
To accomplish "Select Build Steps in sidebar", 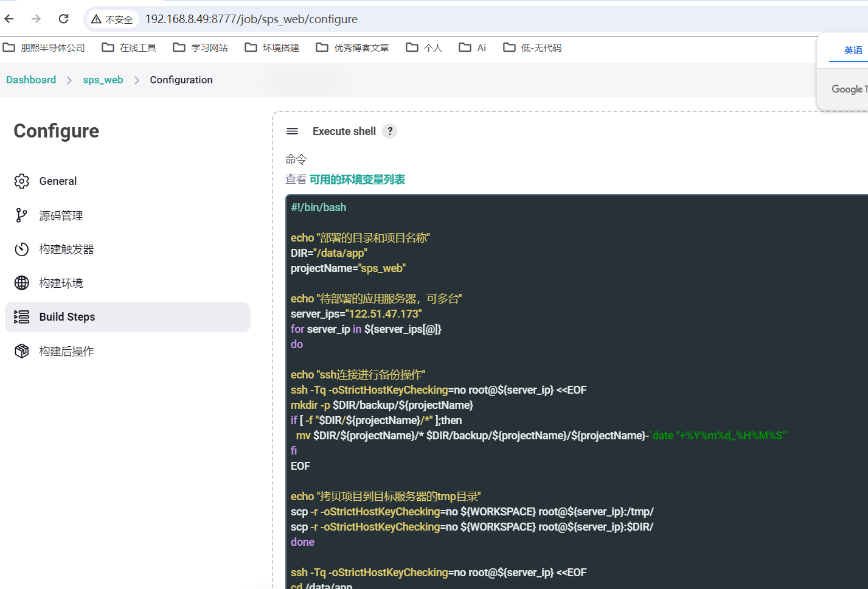I will click(128, 317).
